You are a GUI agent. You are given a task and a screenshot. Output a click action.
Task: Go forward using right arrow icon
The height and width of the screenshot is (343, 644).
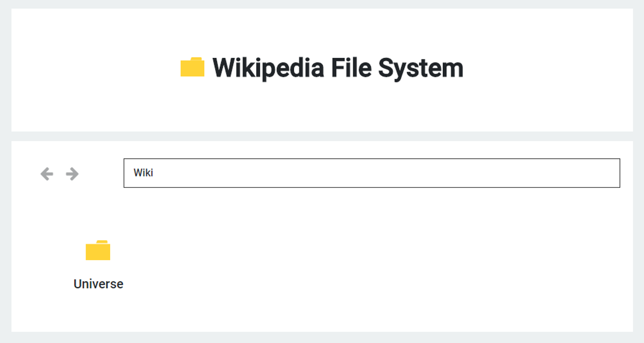(x=72, y=174)
